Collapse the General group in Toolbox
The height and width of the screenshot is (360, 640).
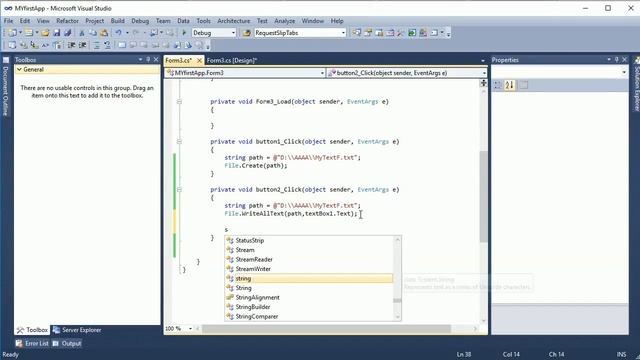pyautogui.click(x=19, y=69)
